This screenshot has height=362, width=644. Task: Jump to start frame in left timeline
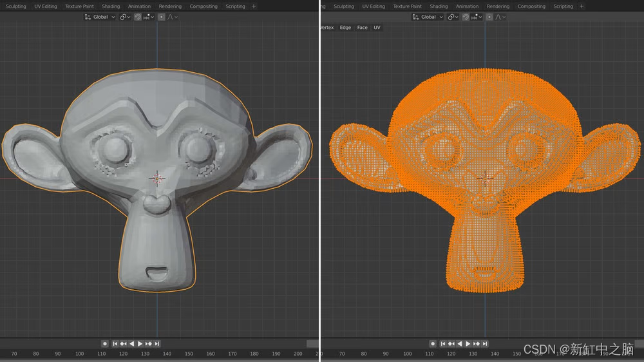point(115,343)
